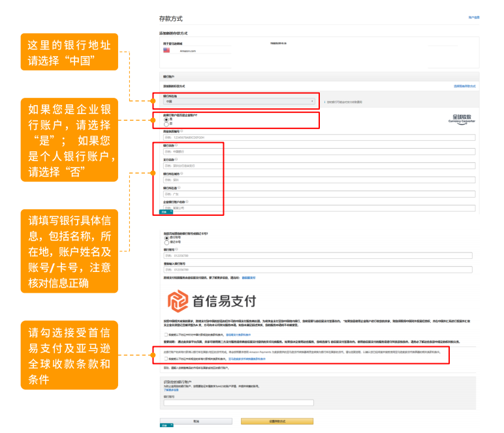Click help icon beside company account name label
The width and height of the screenshot is (504, 433).
click(x=187, y=202)
